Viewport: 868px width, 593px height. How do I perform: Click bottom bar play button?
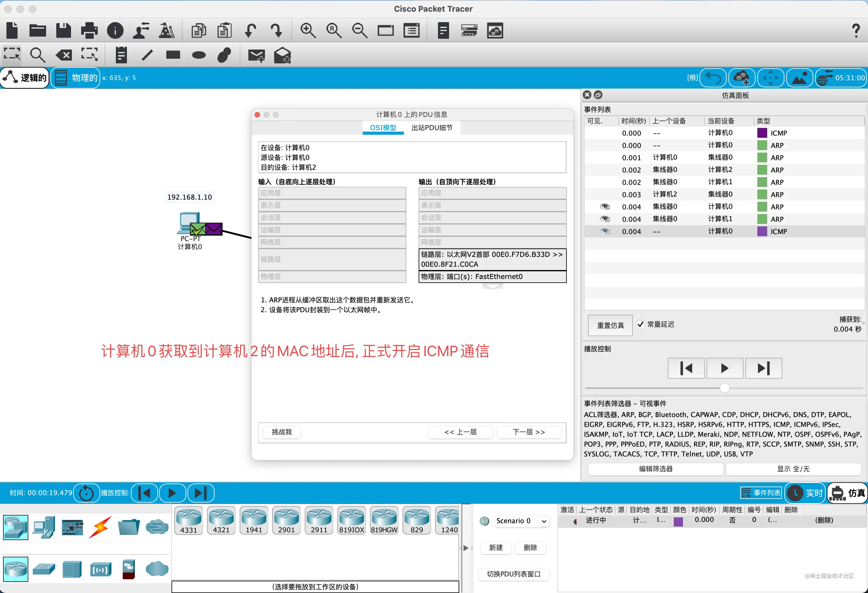(x=172, y=493)
